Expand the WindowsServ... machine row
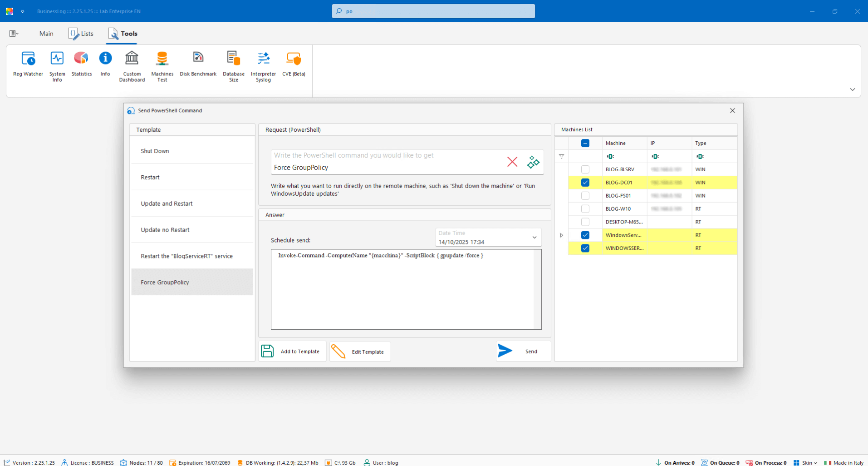The height and width of the screenshot is (466, 868). [x=561, y=235]
